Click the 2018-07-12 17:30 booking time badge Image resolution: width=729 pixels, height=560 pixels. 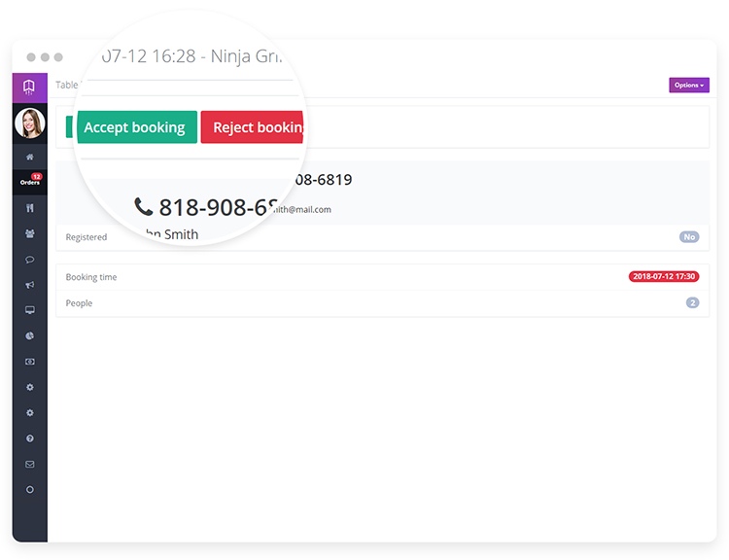(664, 276)
